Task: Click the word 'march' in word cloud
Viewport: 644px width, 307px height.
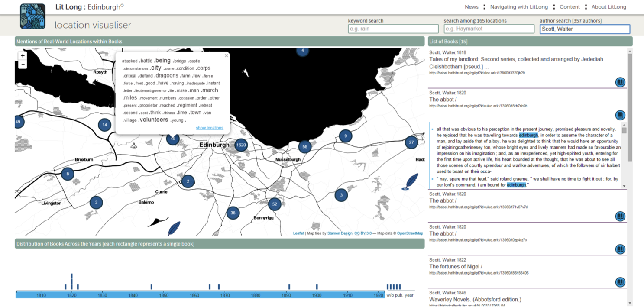Action: (x=210, y=90)
